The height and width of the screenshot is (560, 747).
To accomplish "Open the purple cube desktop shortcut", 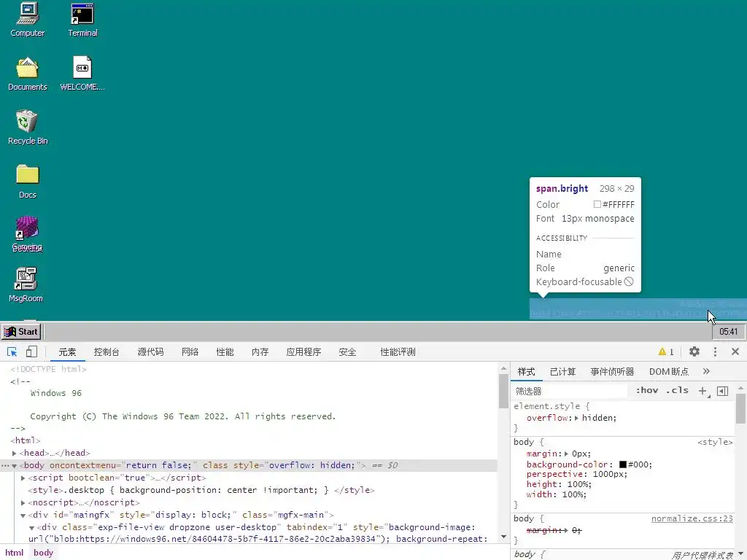I will (27, 234).
